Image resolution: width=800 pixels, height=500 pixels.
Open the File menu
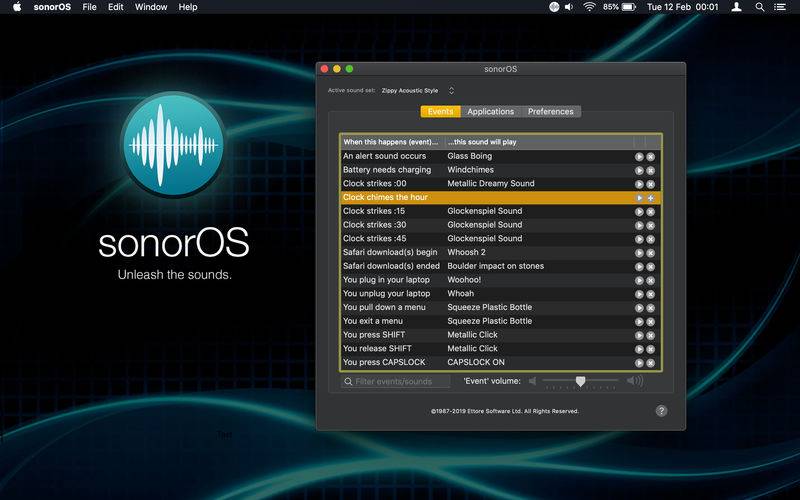point(89,7)
